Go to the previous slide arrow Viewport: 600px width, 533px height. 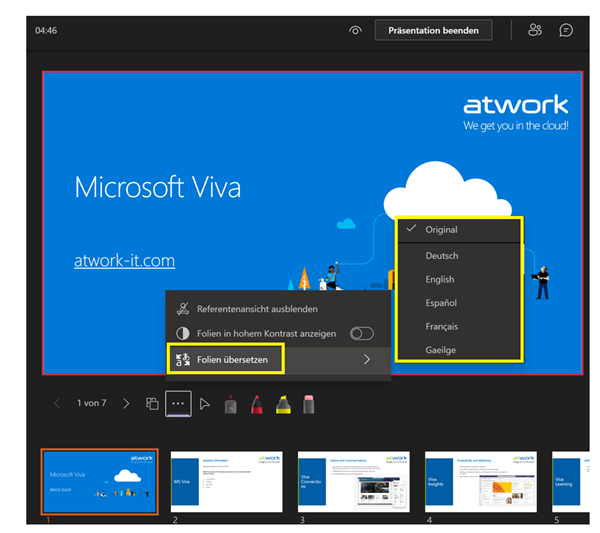click(x=57, y=404)
